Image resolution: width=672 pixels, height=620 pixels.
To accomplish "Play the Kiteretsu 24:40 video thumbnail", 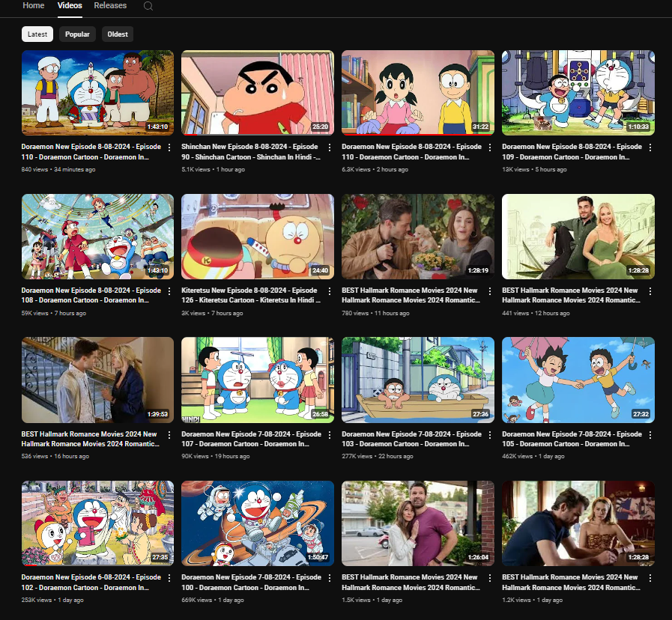I will [x=258, y=237].
